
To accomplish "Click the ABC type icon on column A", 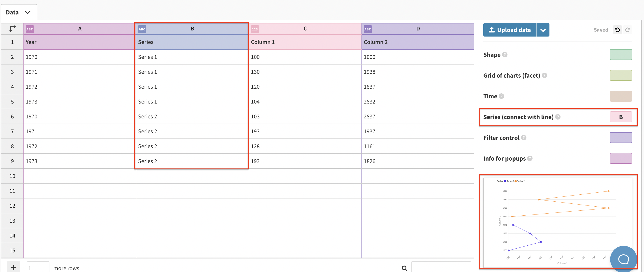I will click(29, 29).
